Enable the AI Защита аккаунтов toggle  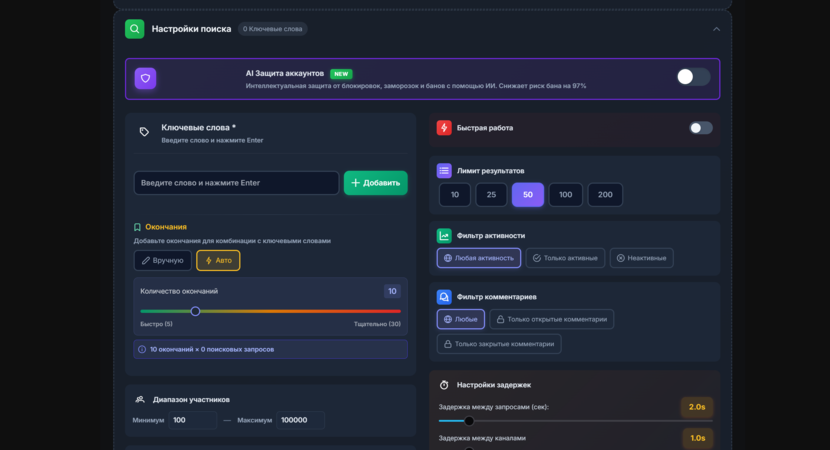point(693,77)
